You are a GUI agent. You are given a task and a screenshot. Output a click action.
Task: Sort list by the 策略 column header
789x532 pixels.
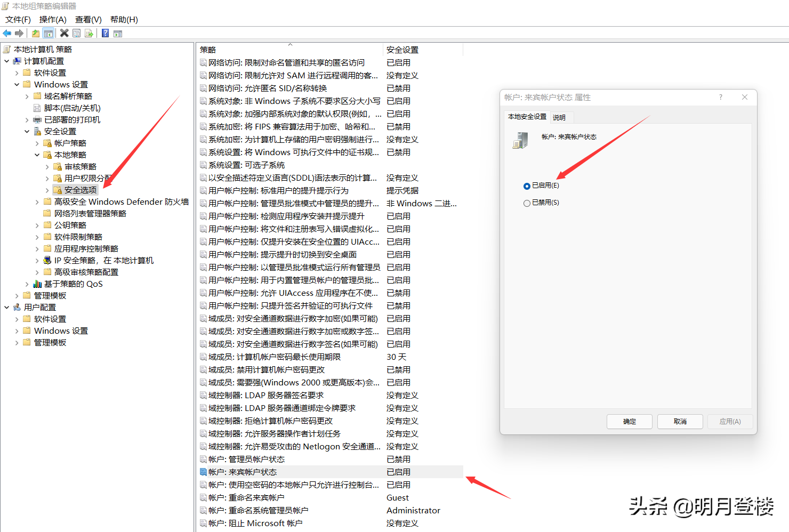pyautogui.click(x=289, y=50)
